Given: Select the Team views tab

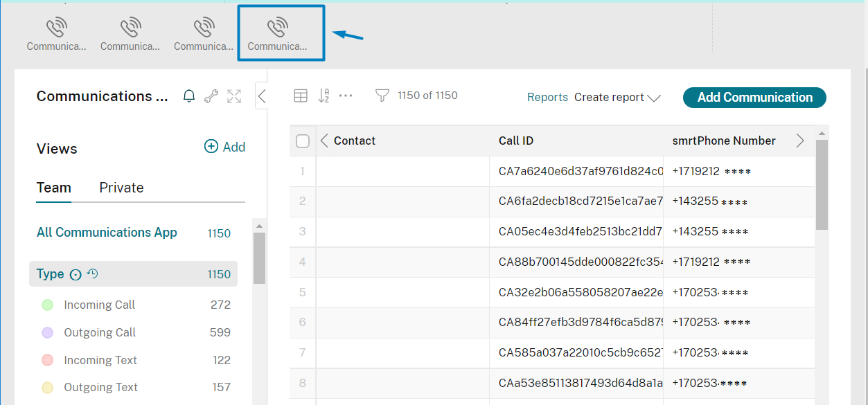Looking at the screenshot, I should 53,188.
